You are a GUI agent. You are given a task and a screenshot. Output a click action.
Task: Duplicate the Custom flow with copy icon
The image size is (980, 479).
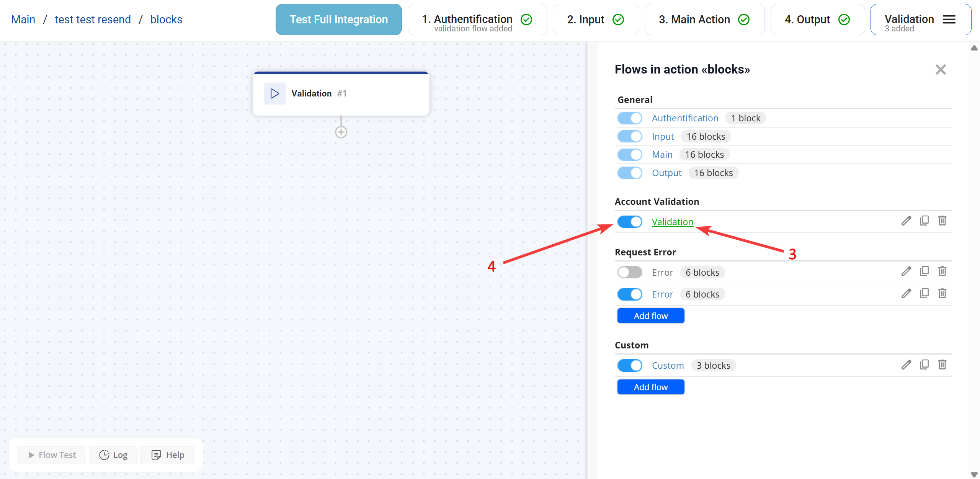click(x=924, y=365)
